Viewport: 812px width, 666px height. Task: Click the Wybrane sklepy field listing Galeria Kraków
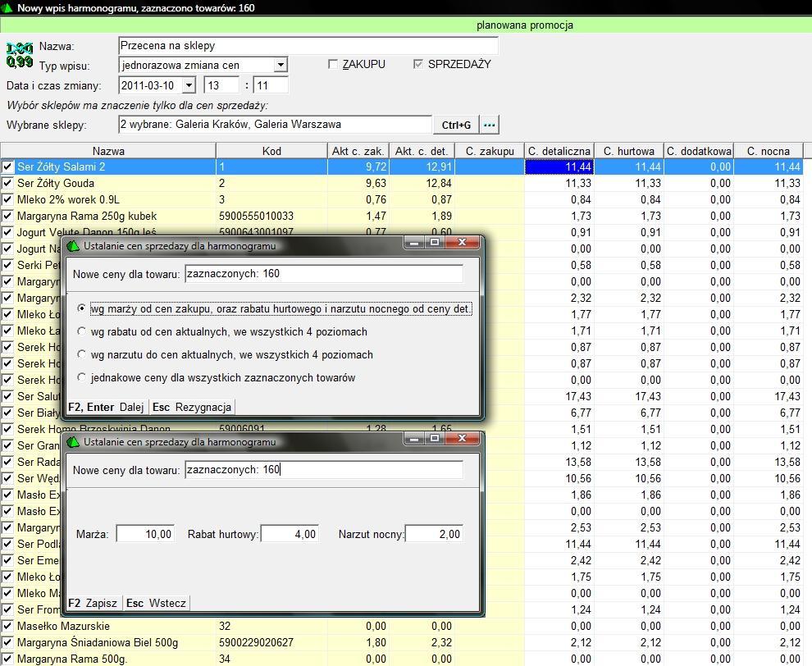(x=275, y=125)
